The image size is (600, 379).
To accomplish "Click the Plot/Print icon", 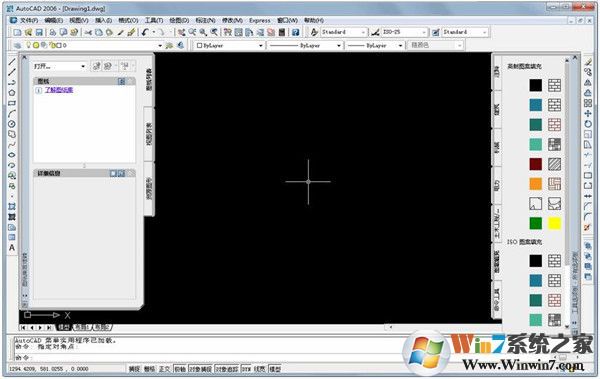I will [53, 33].
